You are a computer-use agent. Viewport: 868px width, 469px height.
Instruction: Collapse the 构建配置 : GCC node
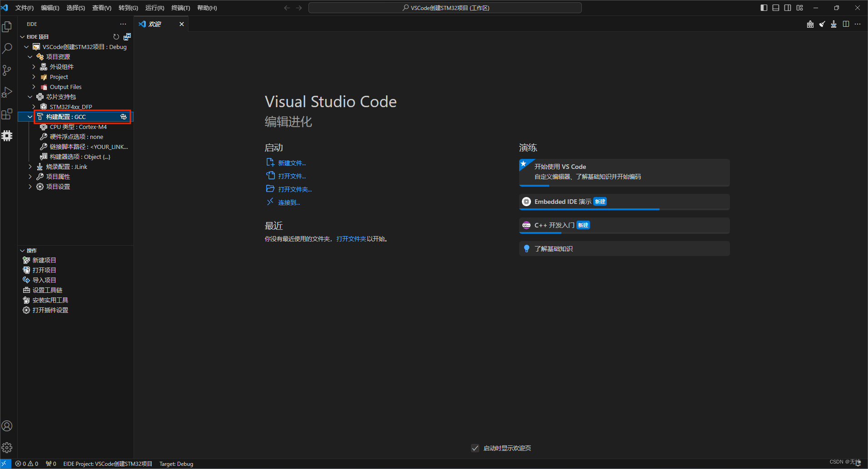30,117
